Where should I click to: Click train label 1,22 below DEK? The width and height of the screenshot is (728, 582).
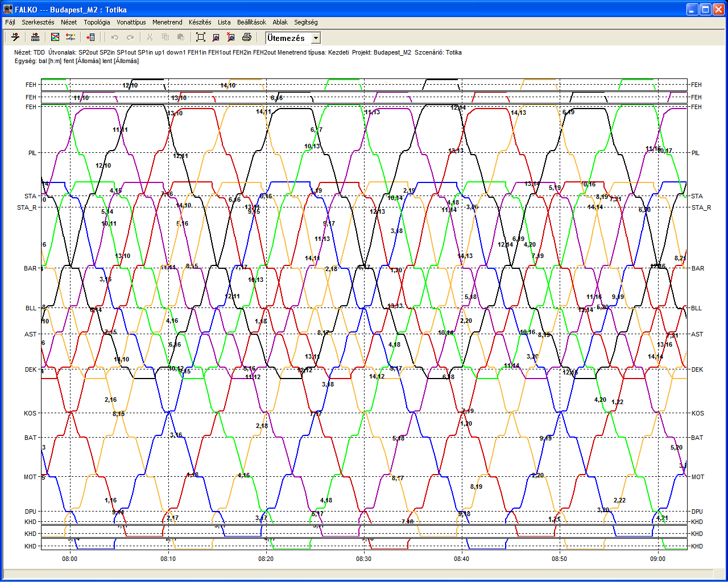point(617,402)
